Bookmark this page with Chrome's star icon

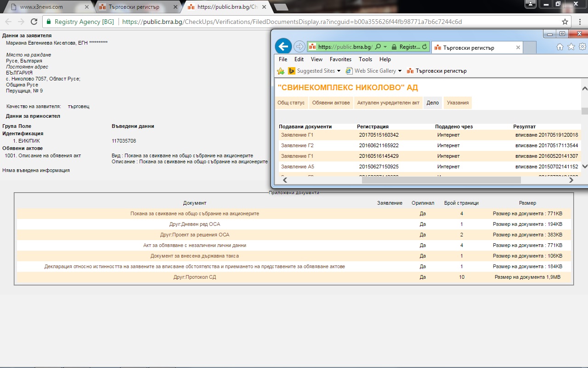click(565, 22)
